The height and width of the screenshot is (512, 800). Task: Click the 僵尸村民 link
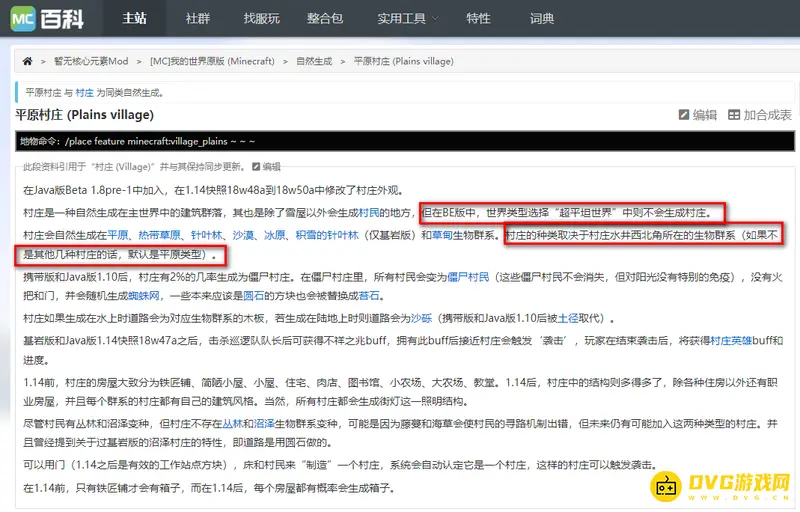pyautogui.click(x=468, y=277)
